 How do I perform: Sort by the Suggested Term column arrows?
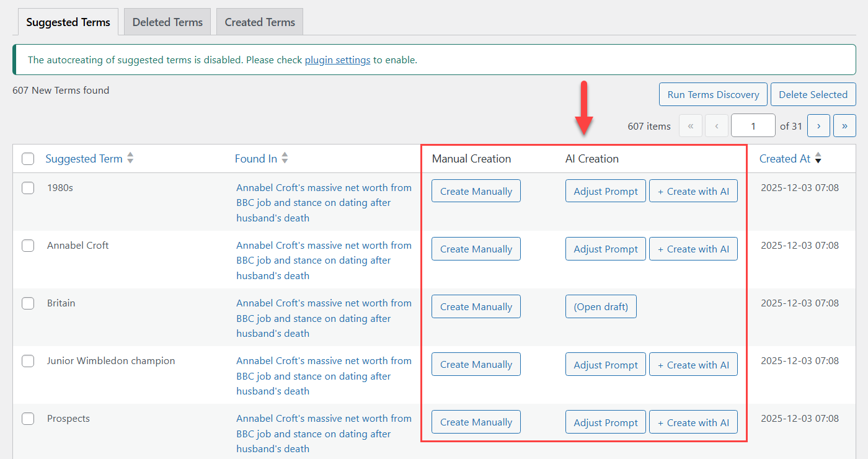[130, 158]
